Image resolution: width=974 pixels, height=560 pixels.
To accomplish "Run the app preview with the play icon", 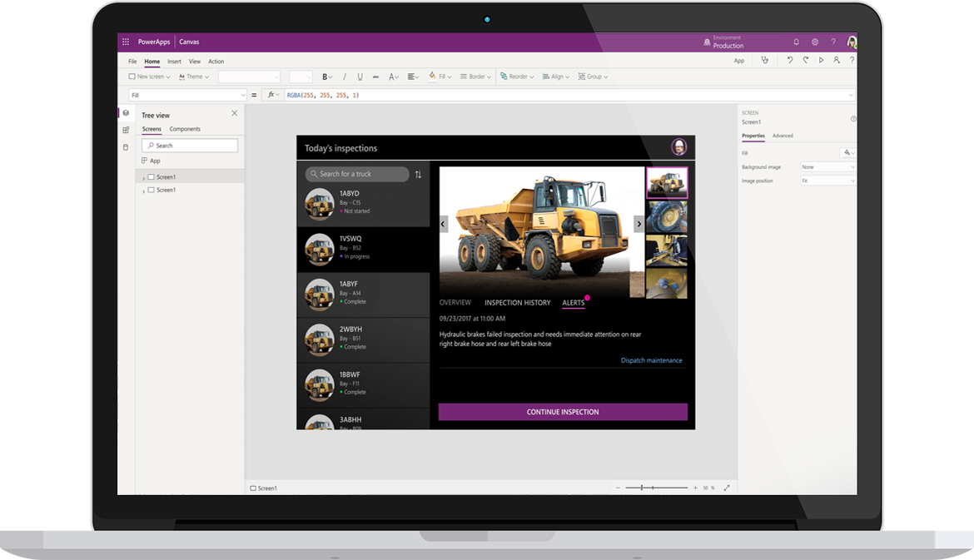I will (820, 60).
